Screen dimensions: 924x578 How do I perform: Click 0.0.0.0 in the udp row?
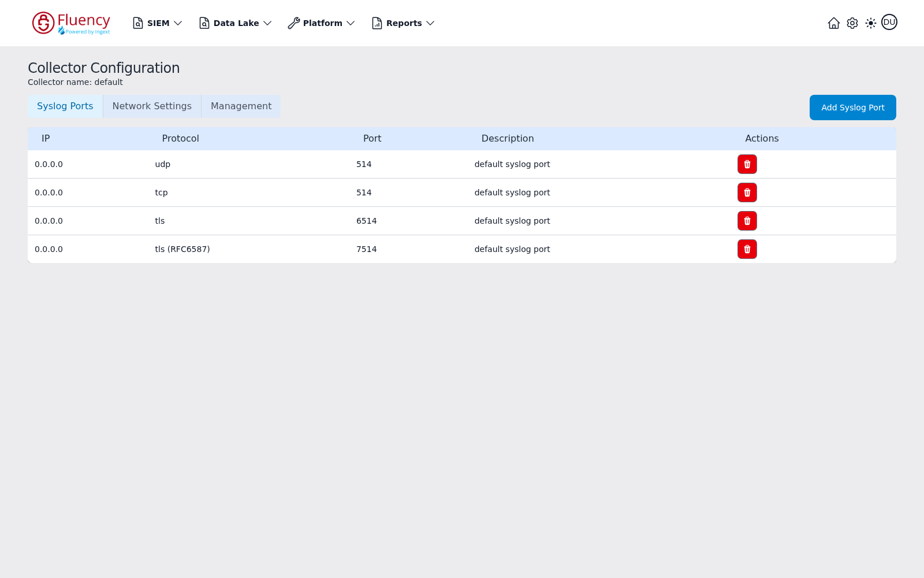(x=49, y=164)
